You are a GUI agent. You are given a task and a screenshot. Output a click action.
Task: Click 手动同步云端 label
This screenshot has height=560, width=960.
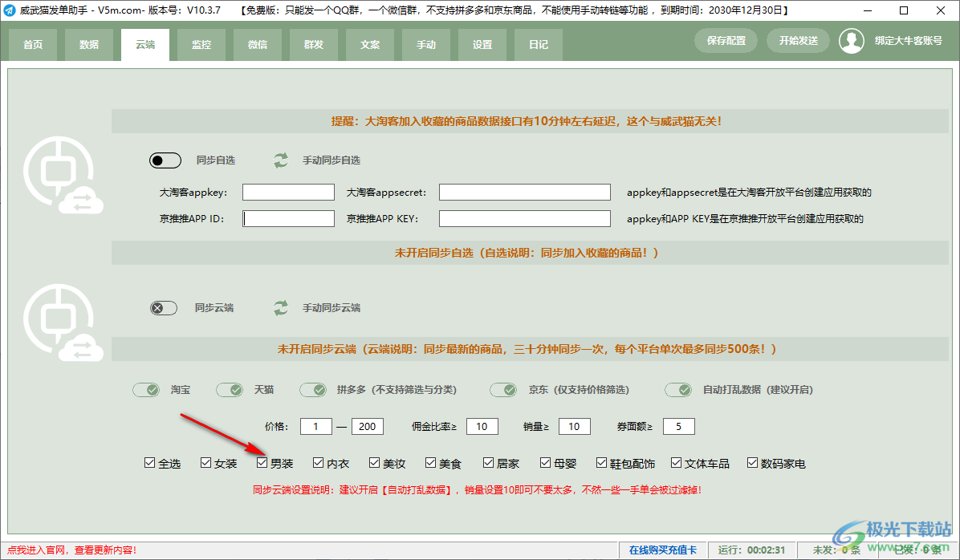(x=332, y=308)
